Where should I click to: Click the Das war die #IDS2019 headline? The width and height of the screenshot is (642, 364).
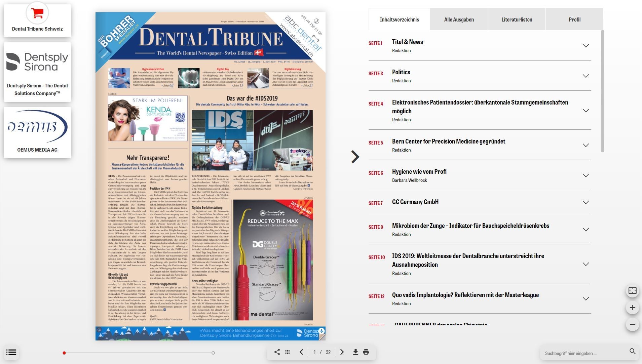(252, 98)
